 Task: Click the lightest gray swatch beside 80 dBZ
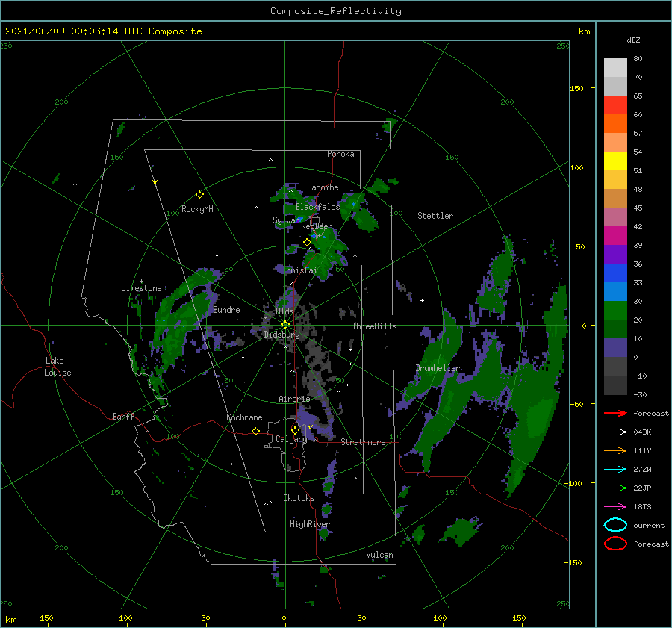(615, 67)
